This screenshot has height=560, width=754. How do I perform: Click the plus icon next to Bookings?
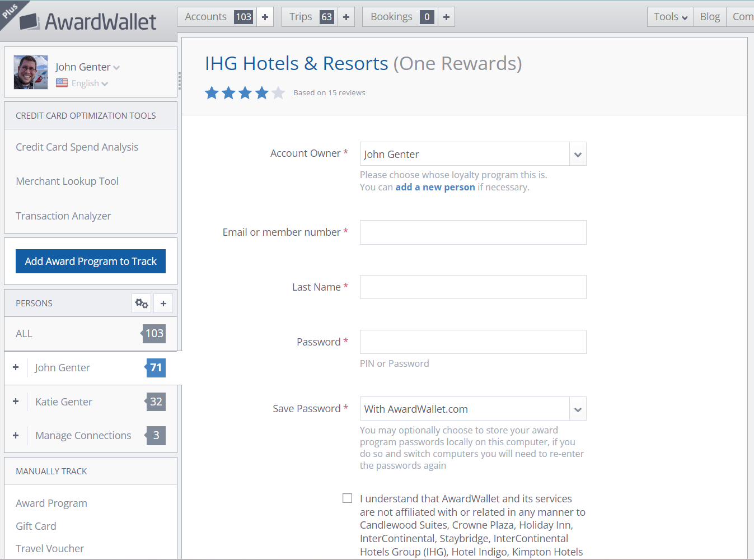click(446, 17)
